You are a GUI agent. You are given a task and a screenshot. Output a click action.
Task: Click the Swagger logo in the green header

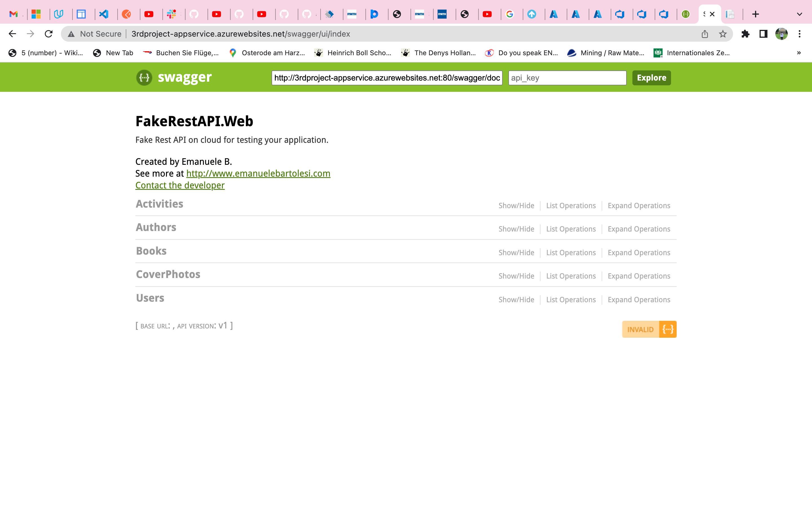pyautogui.click(x=144, y=77)
